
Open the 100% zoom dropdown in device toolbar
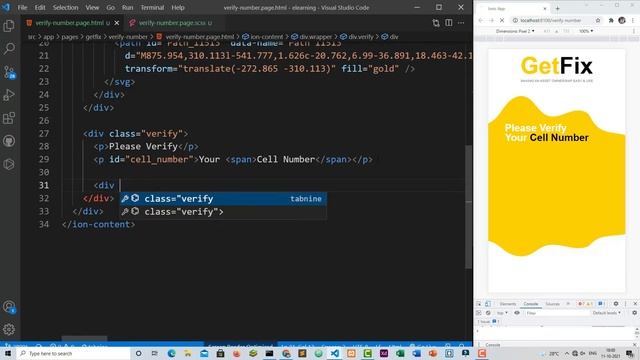pyautogui.click(x=586, y=31)
